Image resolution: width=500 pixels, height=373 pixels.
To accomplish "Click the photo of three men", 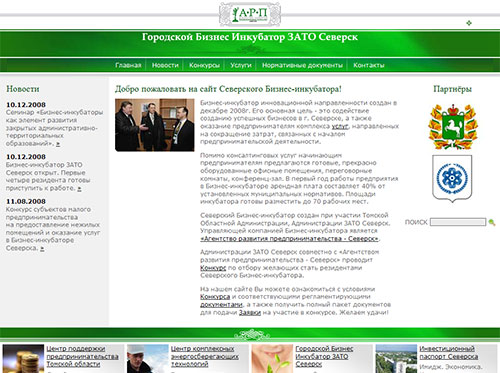I will [155, 125].
